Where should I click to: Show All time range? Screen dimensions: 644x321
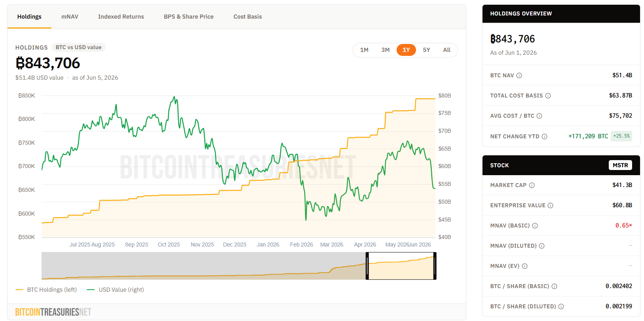(447, 50)
